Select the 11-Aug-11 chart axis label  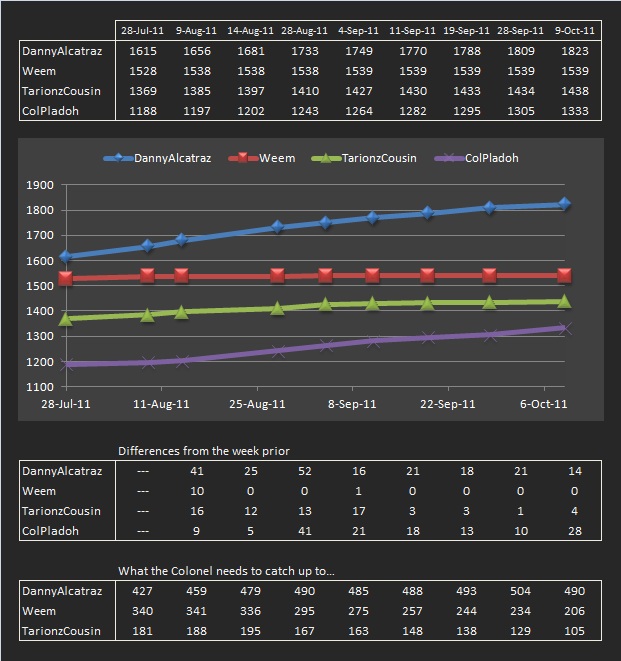(x=161, y=404)
